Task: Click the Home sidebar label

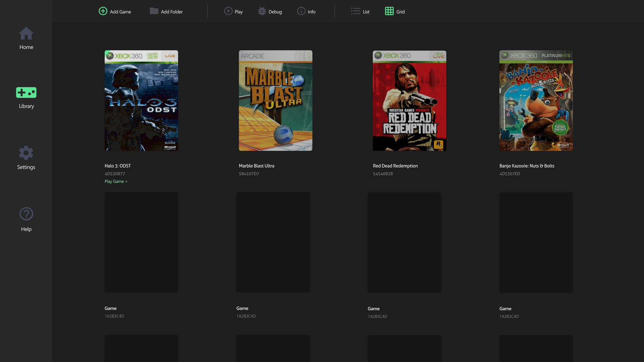Action: (x=26, y=47)
